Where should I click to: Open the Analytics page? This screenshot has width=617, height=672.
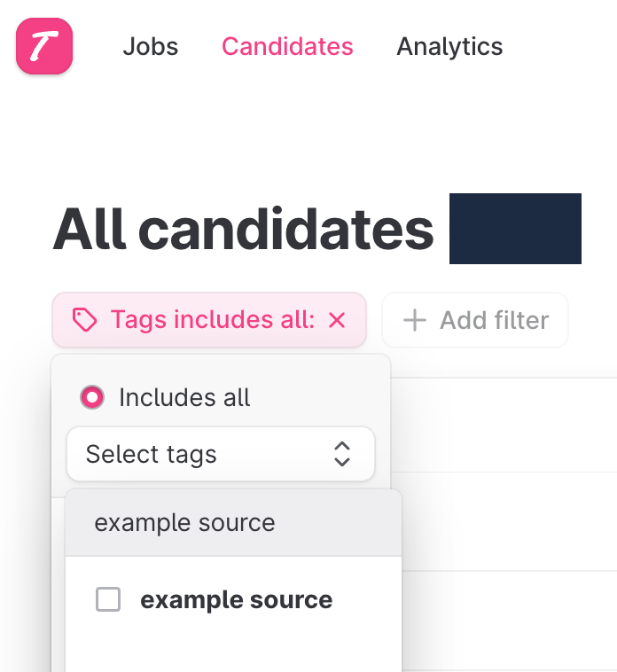click(449, 46)
